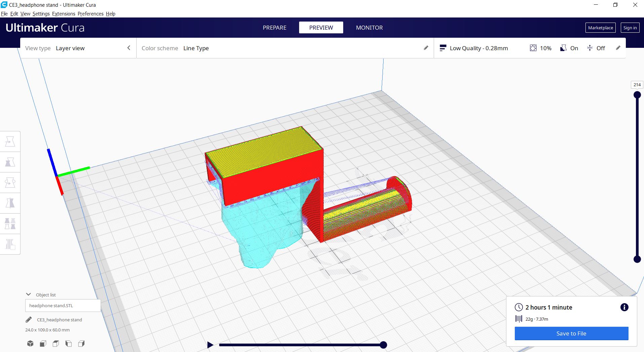
Task: Click the clock icon by print time
Action: 519,307
